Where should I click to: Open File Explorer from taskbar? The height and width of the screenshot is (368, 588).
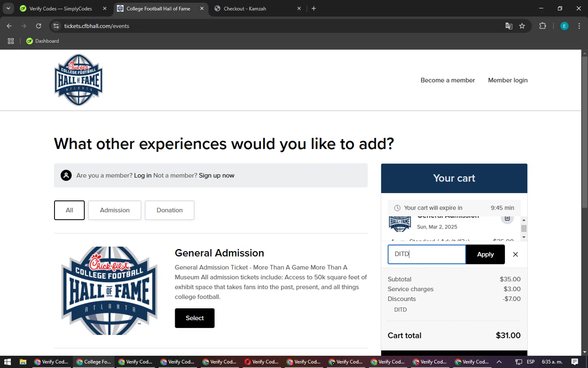point(23,362)
